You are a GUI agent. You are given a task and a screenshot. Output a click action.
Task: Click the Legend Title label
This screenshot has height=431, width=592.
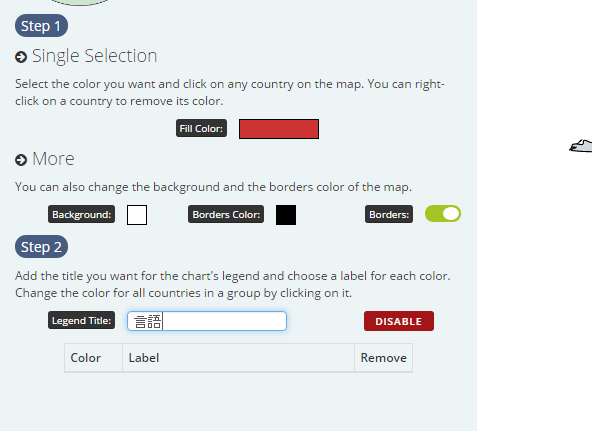(x=82, y=320)
